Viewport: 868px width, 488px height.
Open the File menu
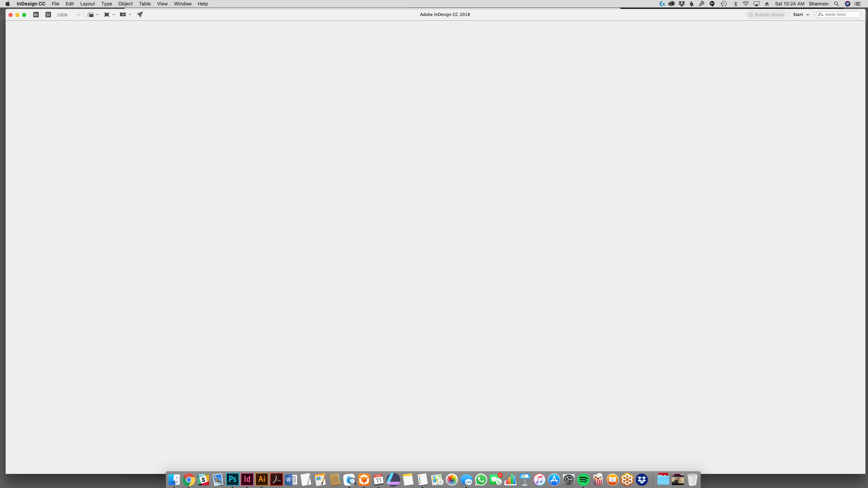click(55, 4)
